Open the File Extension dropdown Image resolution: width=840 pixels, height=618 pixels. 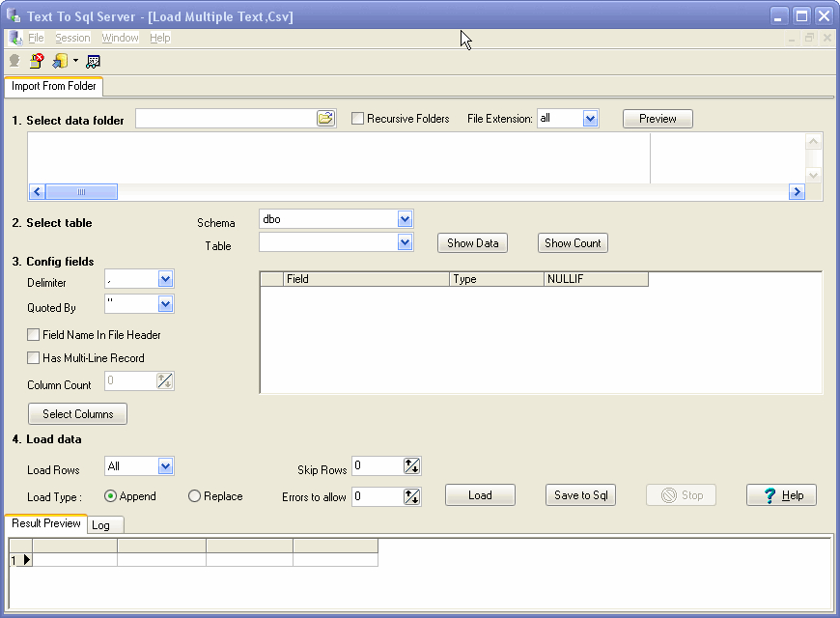pos(590,119)
